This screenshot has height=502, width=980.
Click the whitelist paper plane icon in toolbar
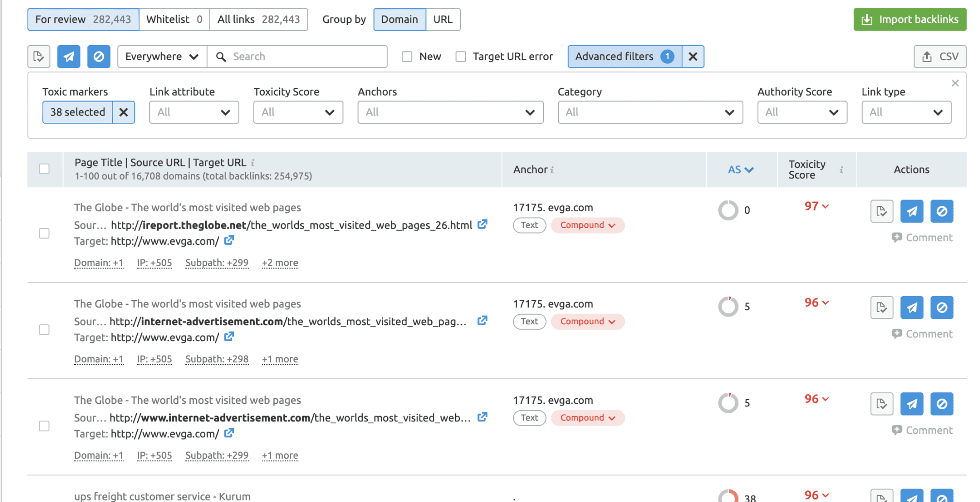pyautogui.click(x=68, y=56)
